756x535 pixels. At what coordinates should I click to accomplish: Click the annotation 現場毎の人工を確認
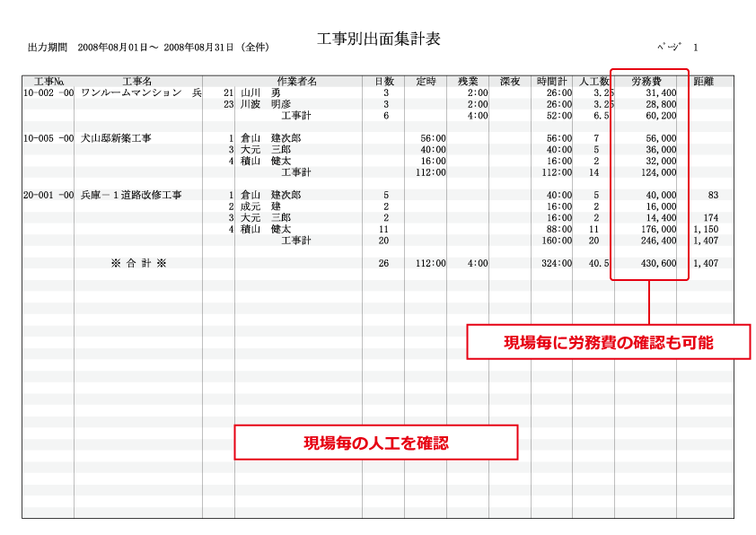tap(378, 440)
